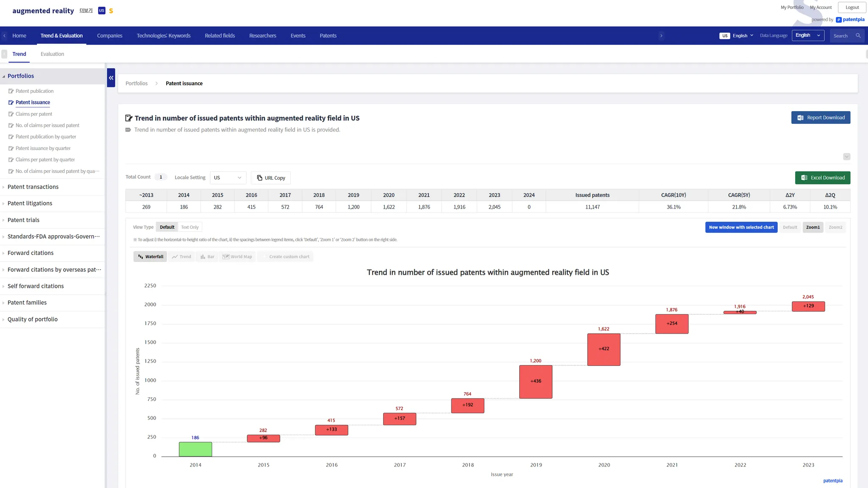Open the World Map chart view

click(237, 257)
